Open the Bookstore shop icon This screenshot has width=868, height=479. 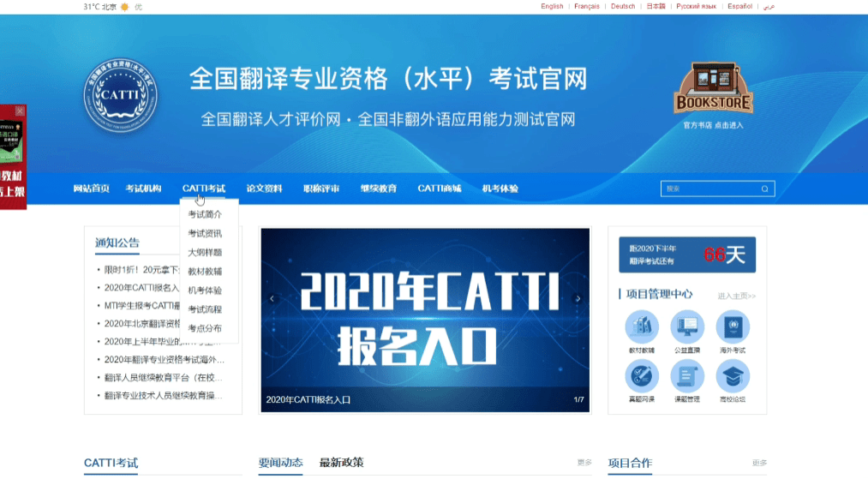[x=713, y=87]
